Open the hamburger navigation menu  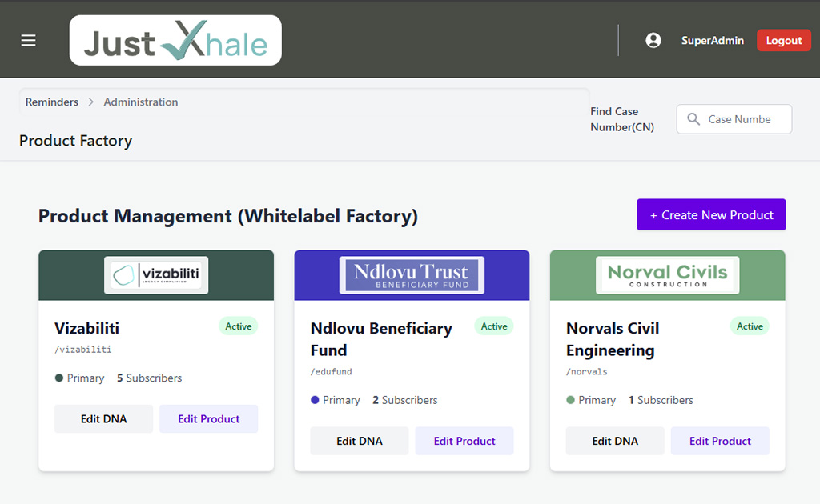(x=28, y=40)
